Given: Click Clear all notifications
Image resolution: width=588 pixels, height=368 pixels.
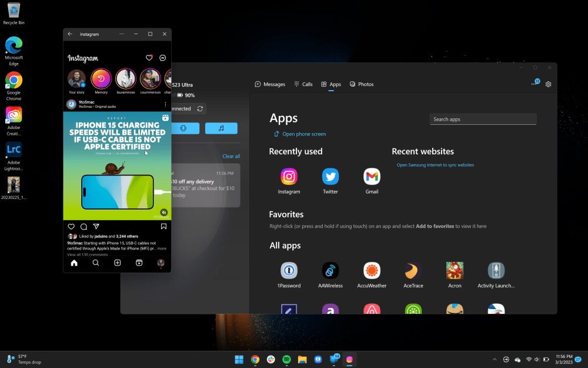Looking at the screenshot, I should [x=231, y=156].
